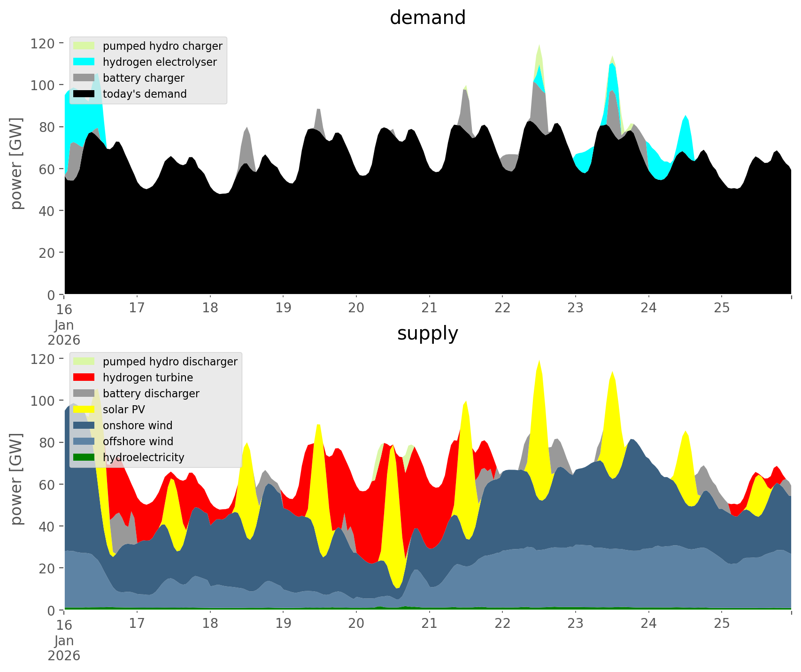This screenshot has height=672, width=801.
Task: Click the black today's demand legend swatch
Action: [x=84, y=94]
